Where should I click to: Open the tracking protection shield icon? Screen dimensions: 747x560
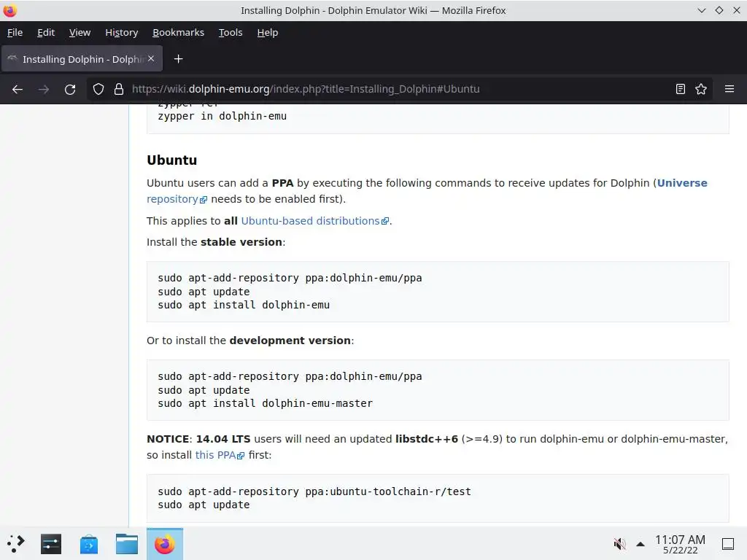click(x=98, y=89)
